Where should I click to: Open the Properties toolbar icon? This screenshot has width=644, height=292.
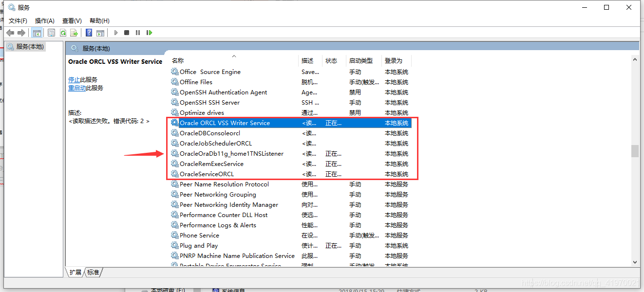(52, 33)
